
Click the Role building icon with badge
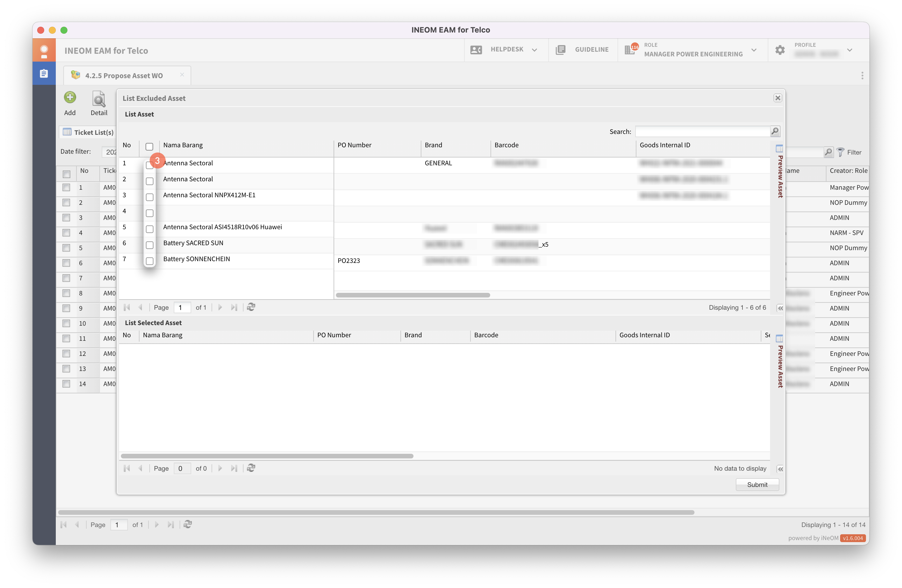coord(631,49)
